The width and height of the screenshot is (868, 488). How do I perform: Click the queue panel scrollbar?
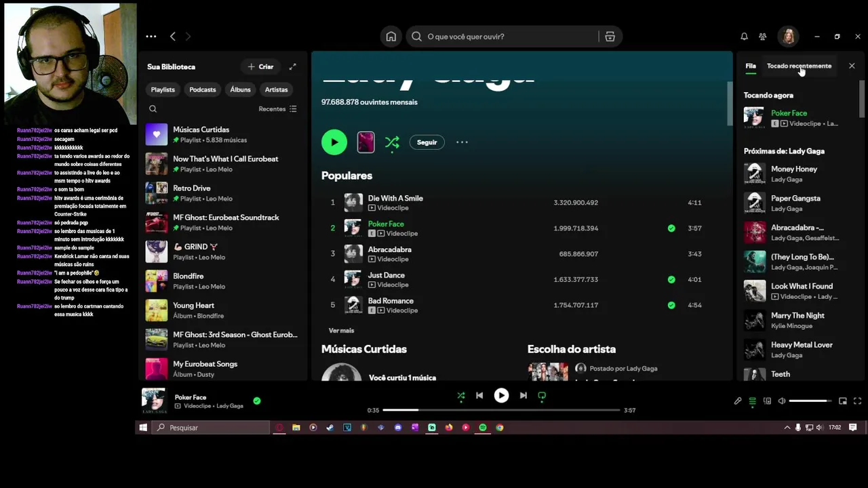click(861, 99)
